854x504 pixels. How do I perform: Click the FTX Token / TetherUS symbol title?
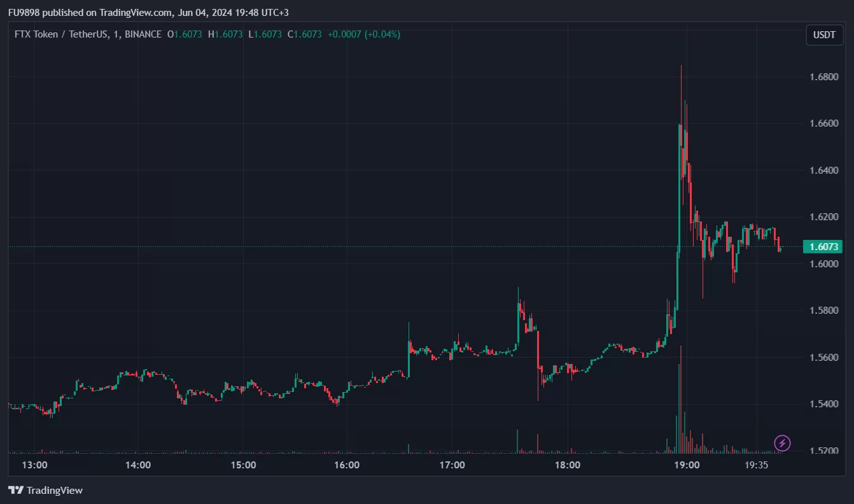[88, 34]
